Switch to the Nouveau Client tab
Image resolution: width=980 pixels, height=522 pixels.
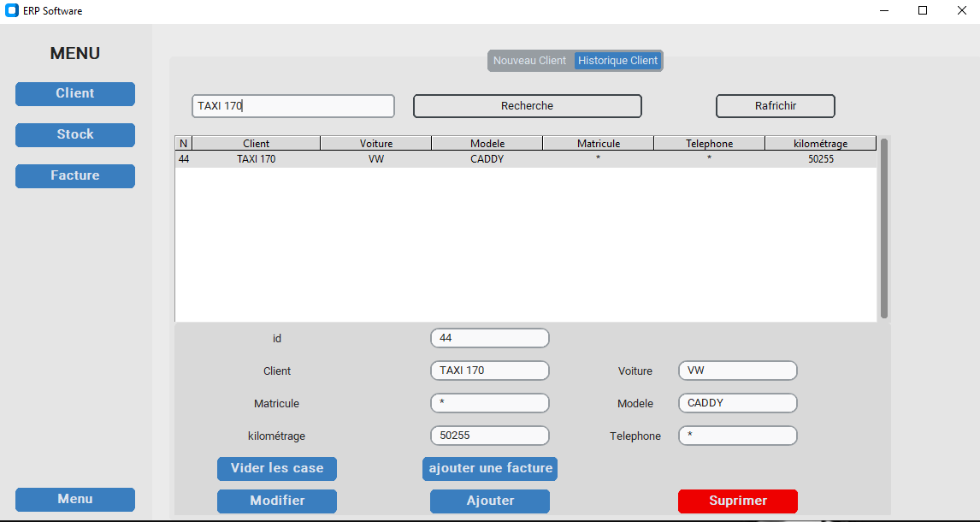(x=528, y=60)
